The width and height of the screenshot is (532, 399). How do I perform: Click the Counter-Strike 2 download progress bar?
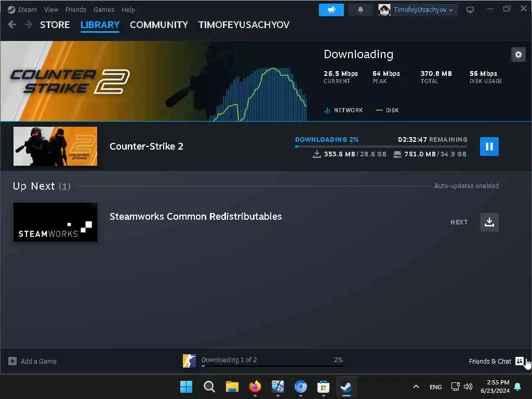click(x=381, y=146)
